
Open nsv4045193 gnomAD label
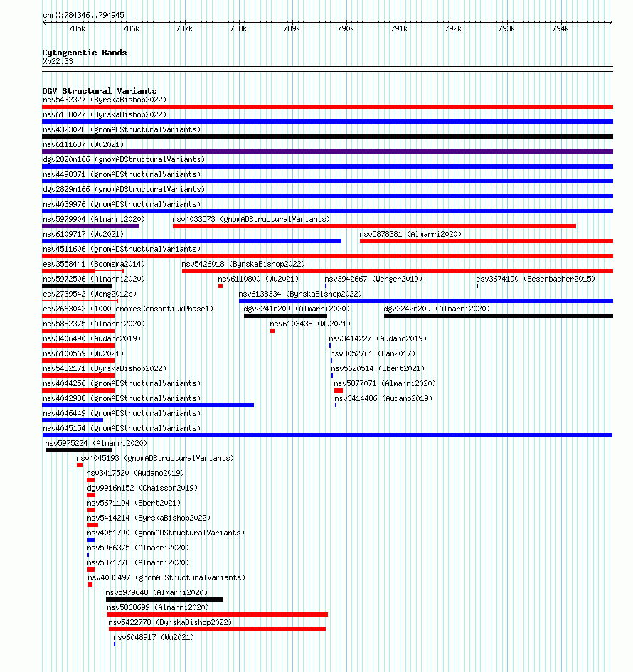(x=155, y=458)
